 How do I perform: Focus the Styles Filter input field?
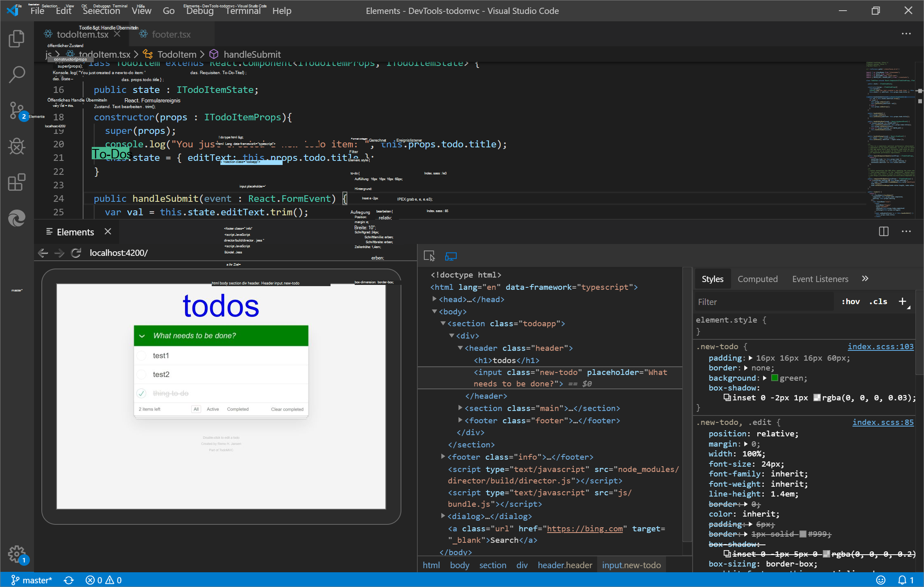764,302
